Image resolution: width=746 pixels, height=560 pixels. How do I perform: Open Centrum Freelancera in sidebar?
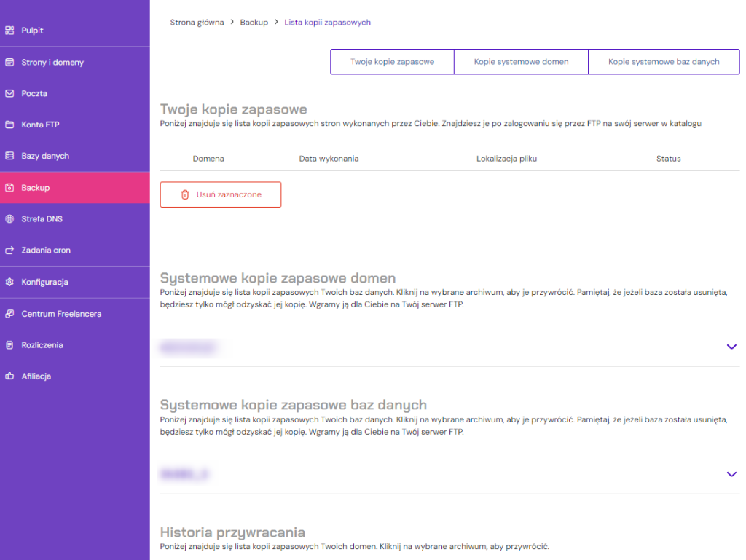pos(61,314)
